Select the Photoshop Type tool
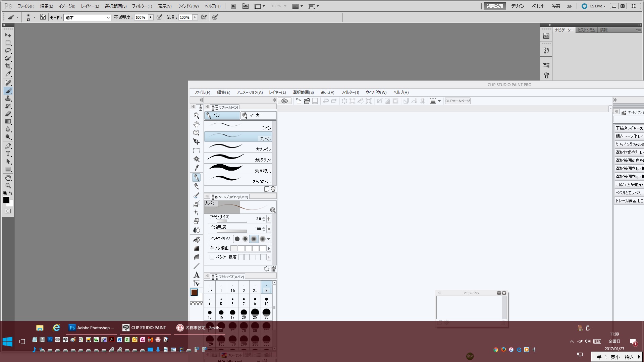The width and height of the screenshot is (644, 362). click(8, 154)
